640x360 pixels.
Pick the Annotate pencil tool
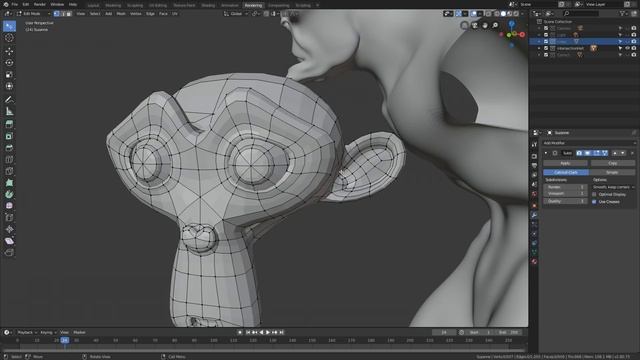point(9,100)
